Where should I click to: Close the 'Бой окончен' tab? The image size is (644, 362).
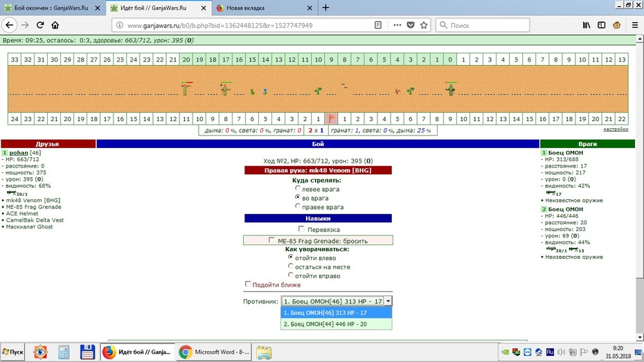point(98,8)
